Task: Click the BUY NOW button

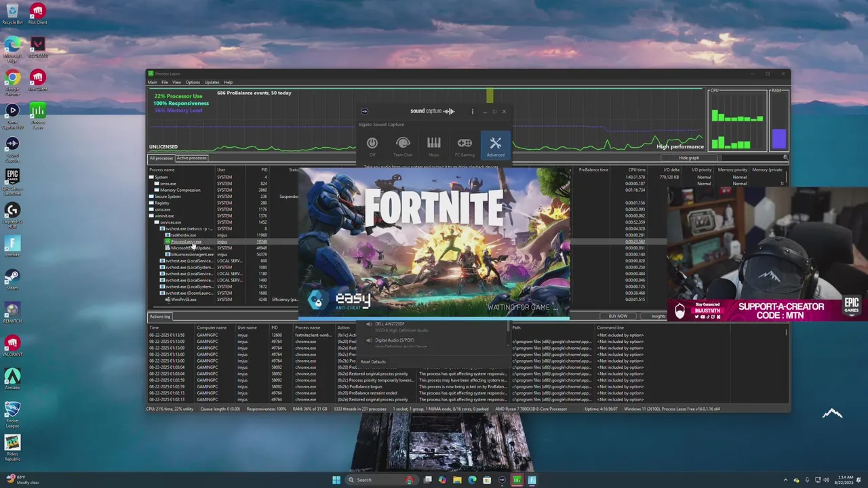Action: [x=618, y=316]
